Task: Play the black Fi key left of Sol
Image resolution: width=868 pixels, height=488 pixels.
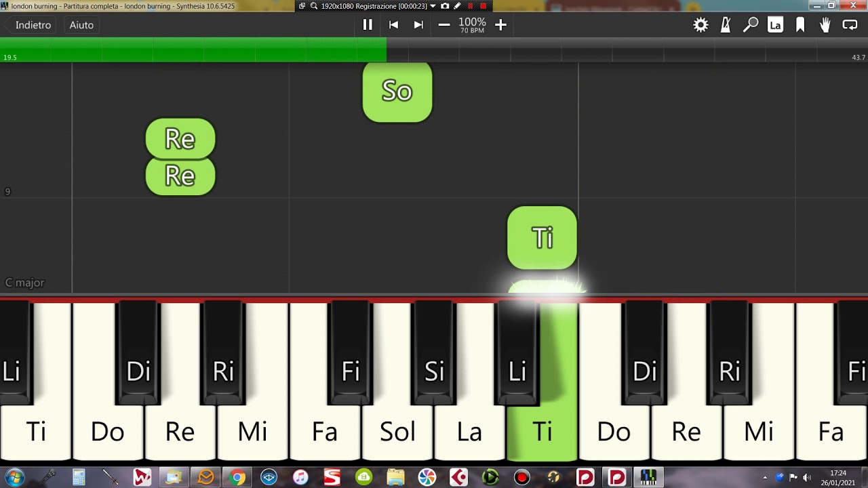Action: [351, 352]
